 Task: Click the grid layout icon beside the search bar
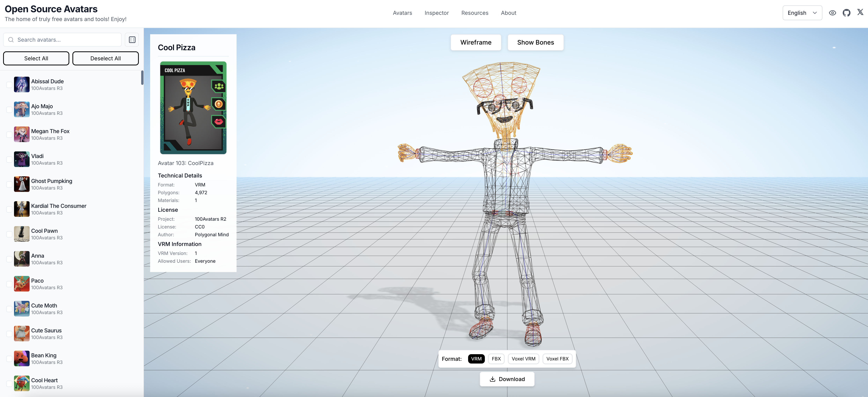(x=132, y=39)
